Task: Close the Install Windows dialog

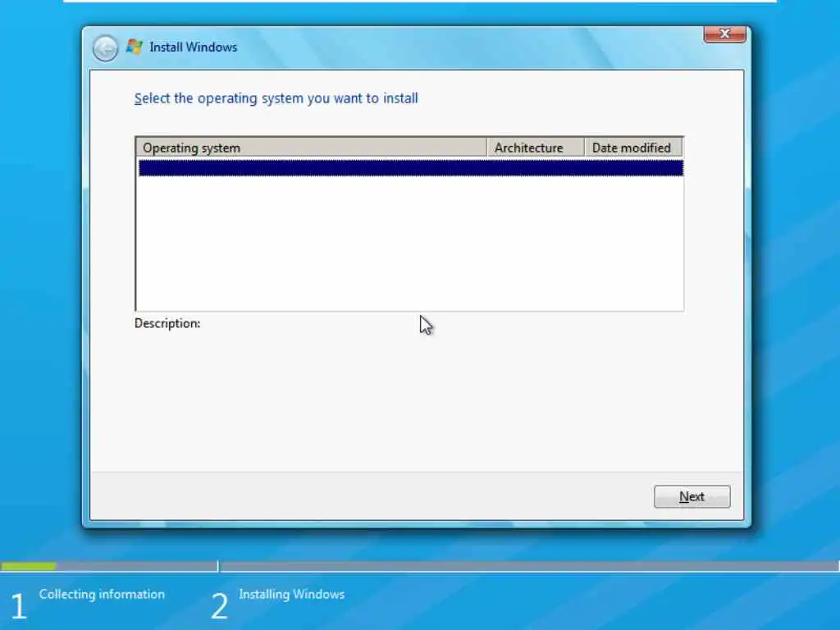Action: [725, 34]
